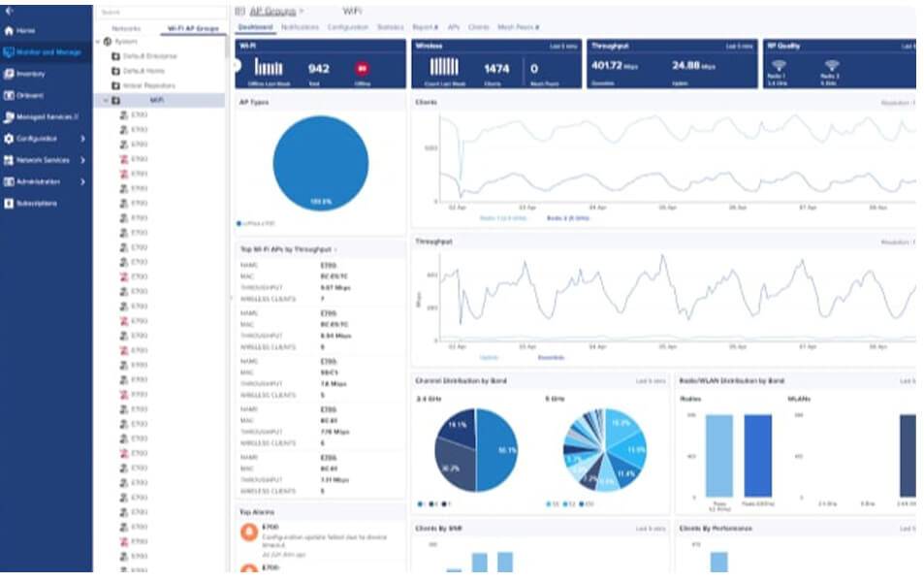Click the AP Types pie chart
The height and width of the screenshot is (582, 924).
tap(321, 164)
